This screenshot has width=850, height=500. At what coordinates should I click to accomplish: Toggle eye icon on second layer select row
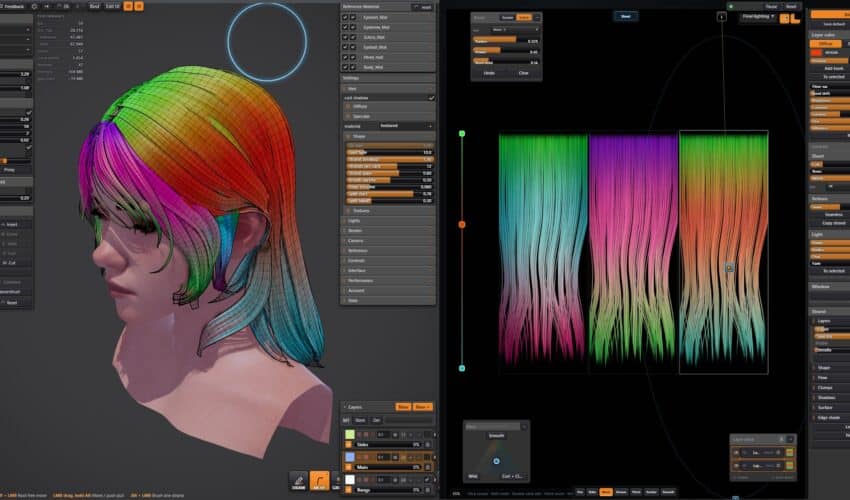coord(736,465)
